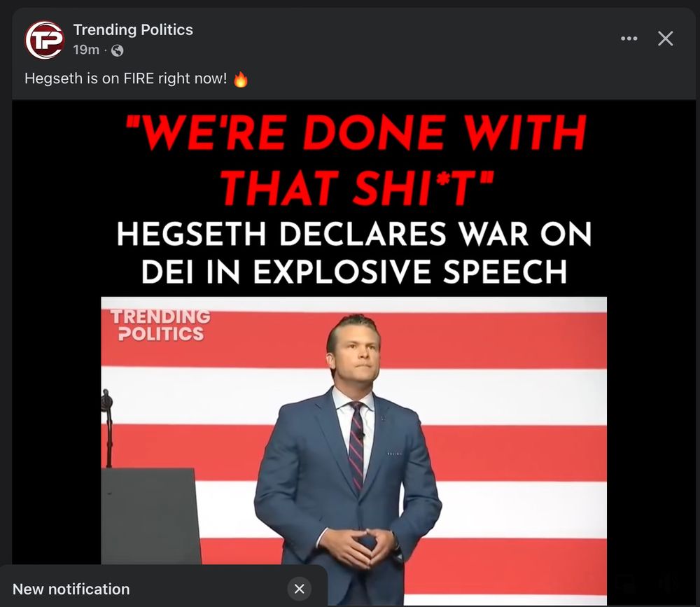Click the microphone stand in the video
The image size is (700, 607).
(107, 428)
